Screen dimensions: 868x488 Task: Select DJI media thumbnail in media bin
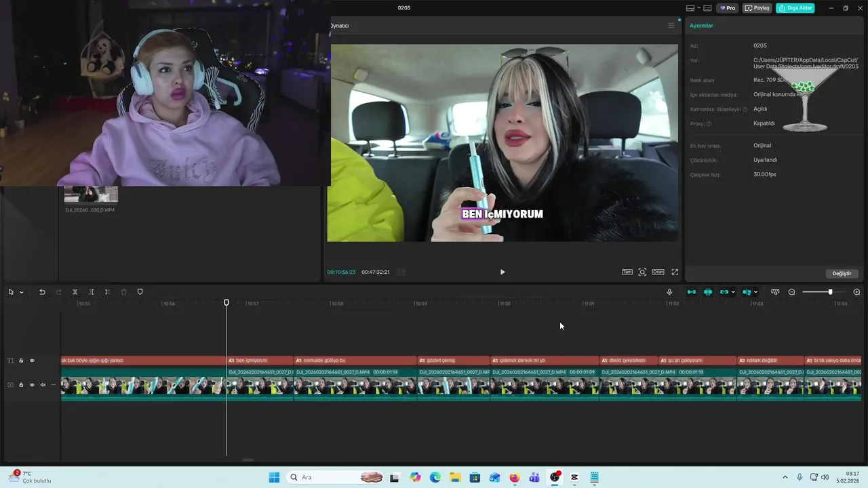pos(91,195)
